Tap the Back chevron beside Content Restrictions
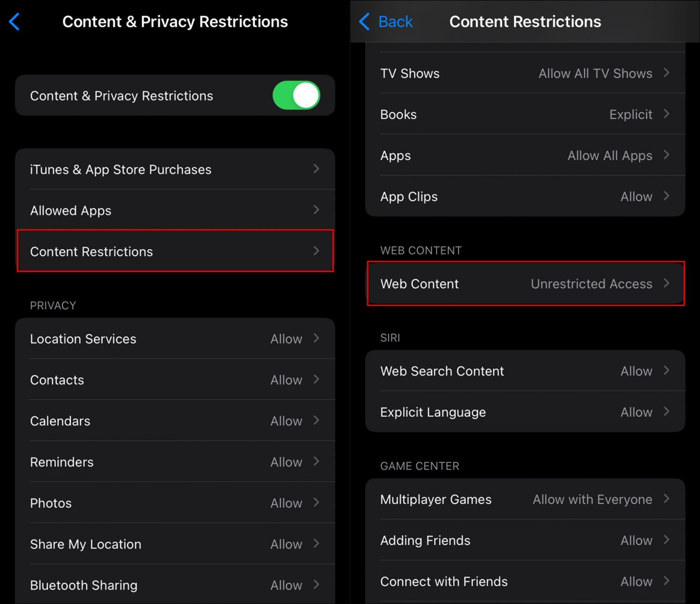 click(365, 21)
